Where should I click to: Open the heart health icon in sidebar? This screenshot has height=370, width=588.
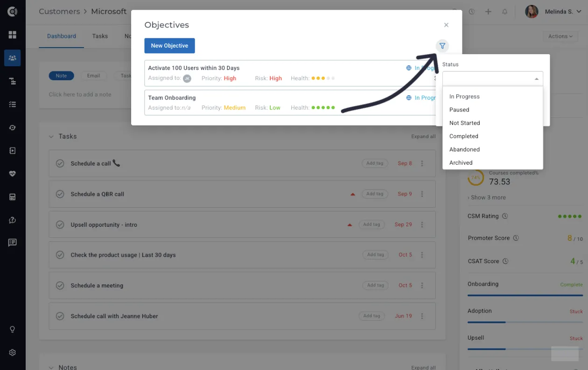point(13,174)
